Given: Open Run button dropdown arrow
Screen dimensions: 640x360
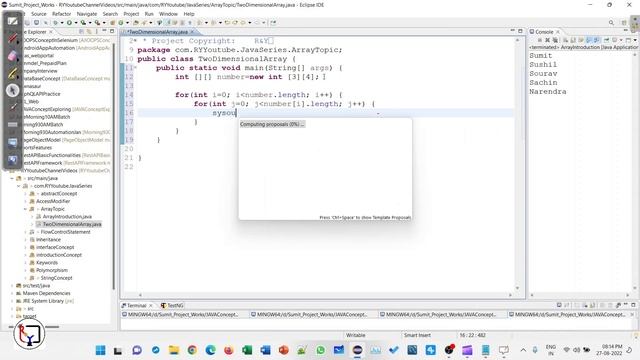Looking at the screenshot, I should coord(76,23).
